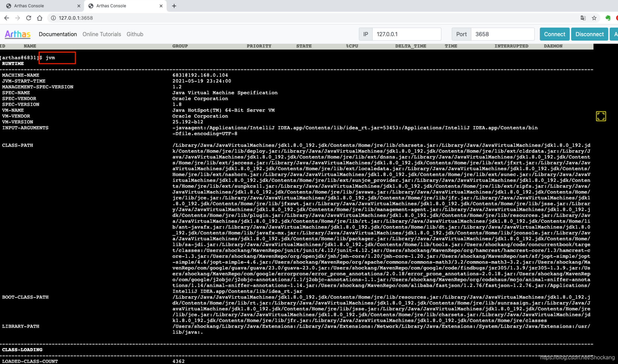Screen dimensions: 618x364
Task: Click the JVM-START-TIME value 2021-05-19 23:24:00
Action: click(x=202, y=81)
